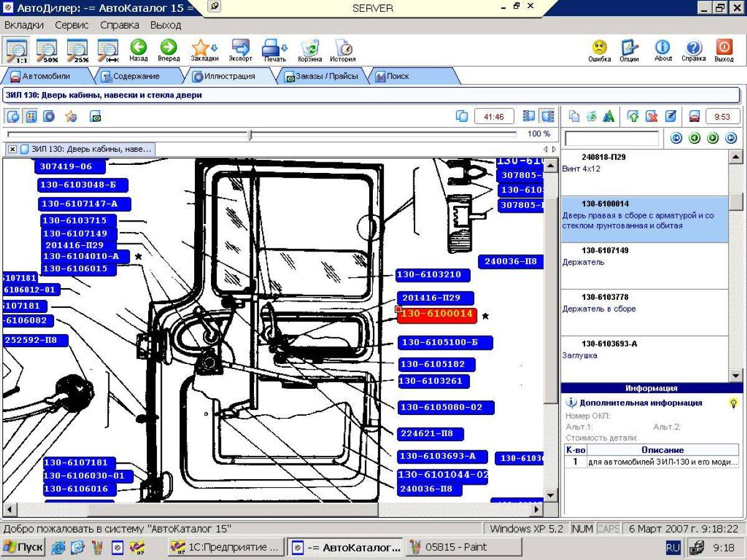Select part label 130-6107147-А on drawing
This screenshot has width=747, height=560.
click(x=83, y=204)
